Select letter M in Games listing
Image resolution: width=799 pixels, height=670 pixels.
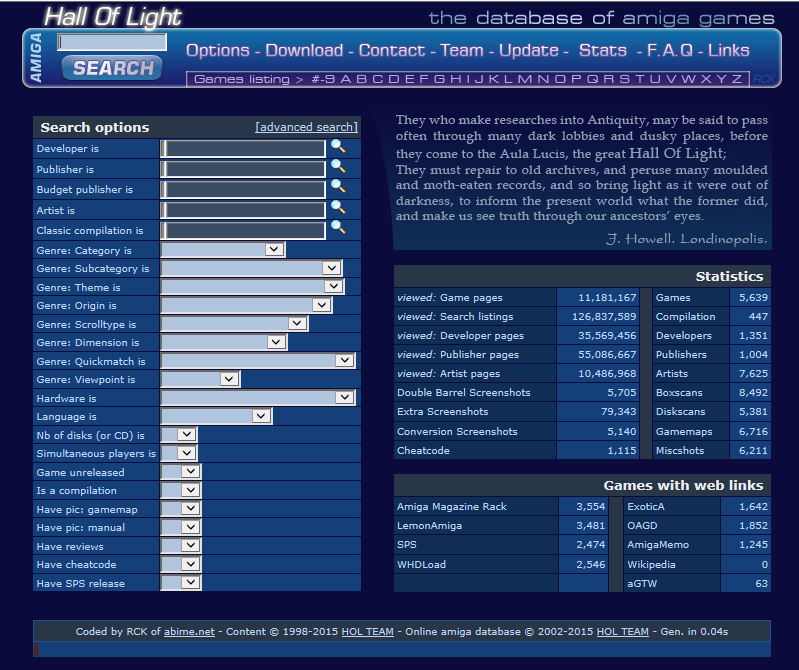(x=526, y=79)
